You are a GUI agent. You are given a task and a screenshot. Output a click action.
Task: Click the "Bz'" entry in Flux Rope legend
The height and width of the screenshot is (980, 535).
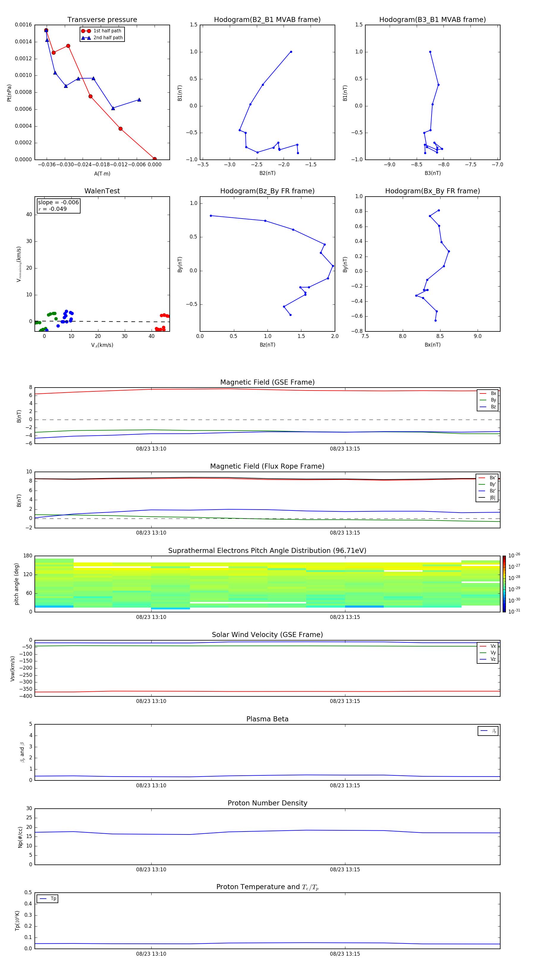point(487,491)
